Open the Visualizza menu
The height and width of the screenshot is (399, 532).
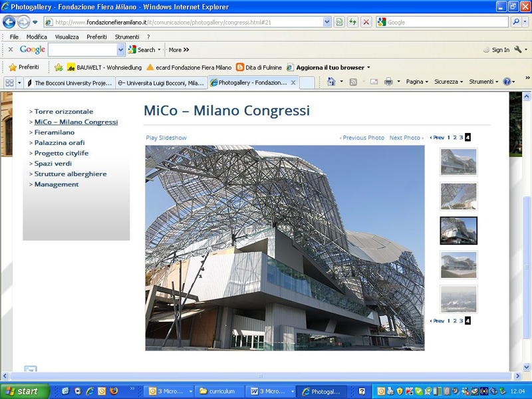click(x=67, y=37)
